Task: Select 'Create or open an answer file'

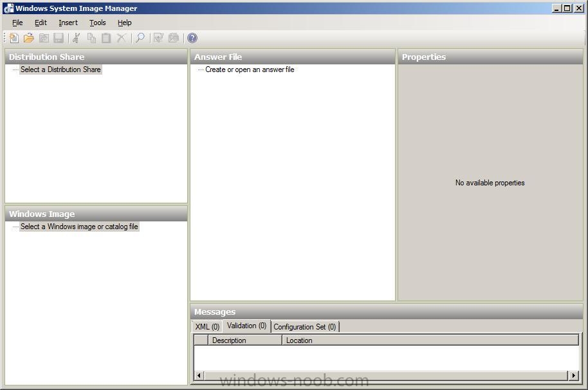Action: pyautogui.click(x=250, y=70)
